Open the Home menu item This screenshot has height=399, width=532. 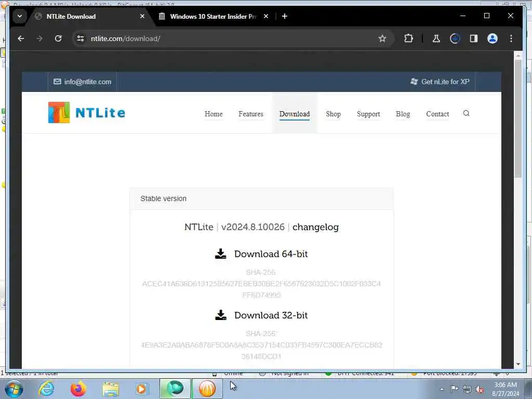214,114
